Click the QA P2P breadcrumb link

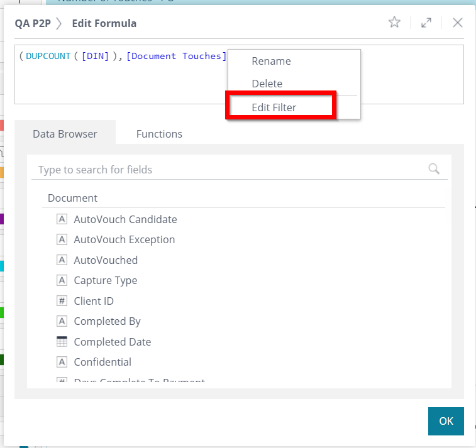tap(33, 23)
